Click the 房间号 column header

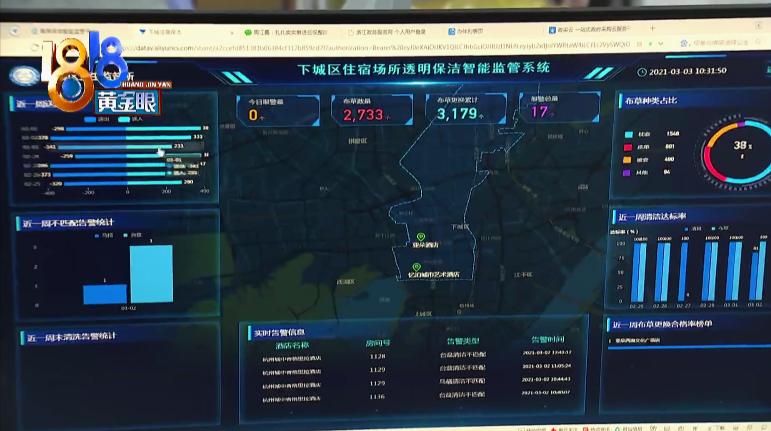[x=378, y=343]
